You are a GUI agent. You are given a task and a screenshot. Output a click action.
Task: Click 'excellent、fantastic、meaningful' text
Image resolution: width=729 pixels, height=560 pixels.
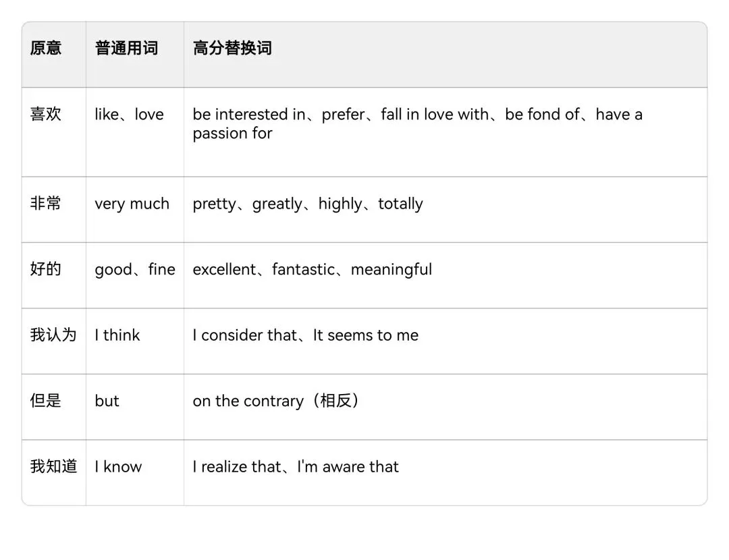coord(313,270)
